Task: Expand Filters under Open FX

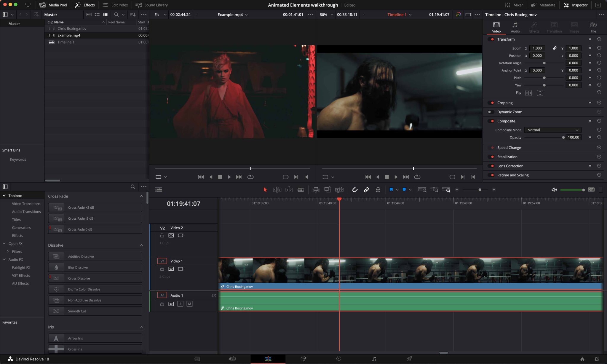Action: coord(8,251)
